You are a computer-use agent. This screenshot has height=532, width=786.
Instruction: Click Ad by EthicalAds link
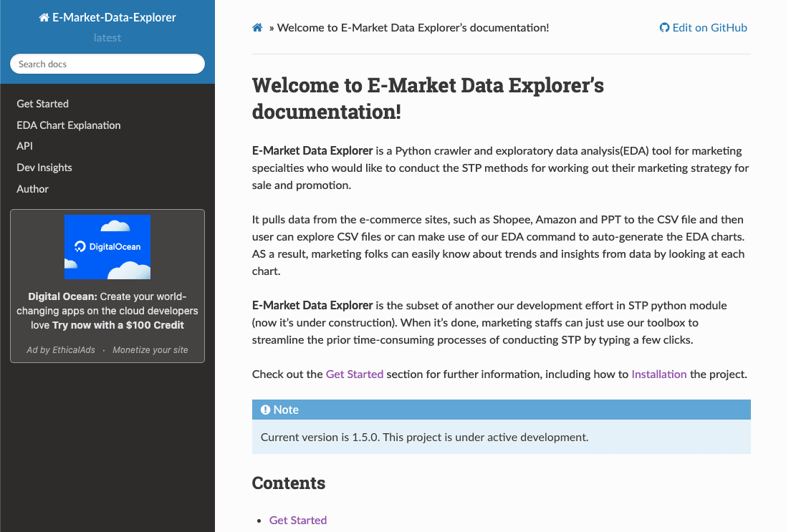pyautogui.click(x=61, y=349)
